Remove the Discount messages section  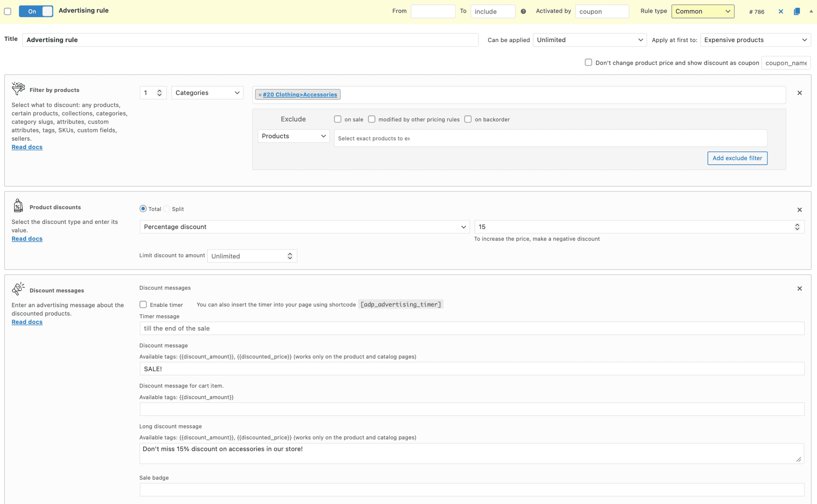pos(799,289)
